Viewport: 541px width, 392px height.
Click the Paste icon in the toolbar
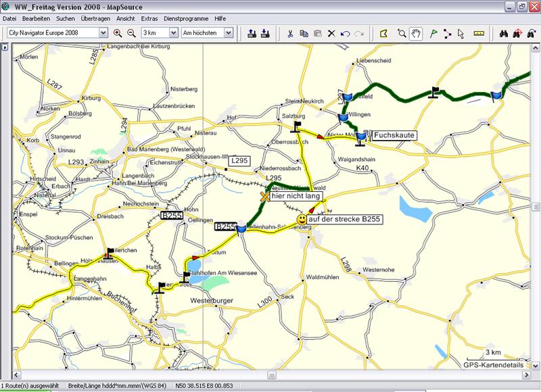[x=318, y=33]
